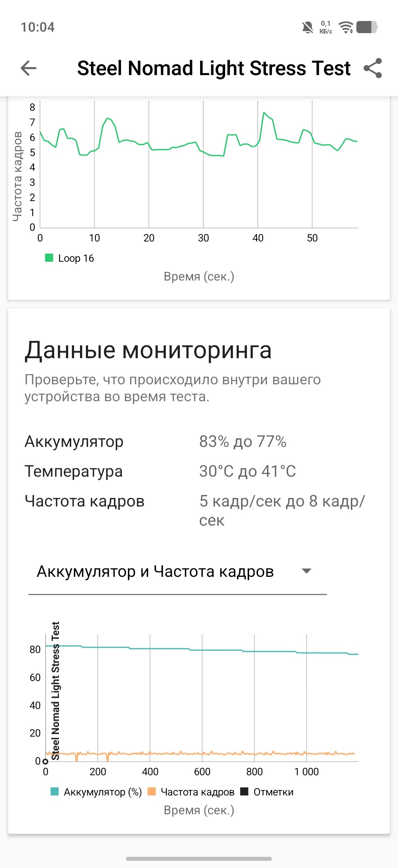Toggle the Отметки legend series

tap(267, 792)
